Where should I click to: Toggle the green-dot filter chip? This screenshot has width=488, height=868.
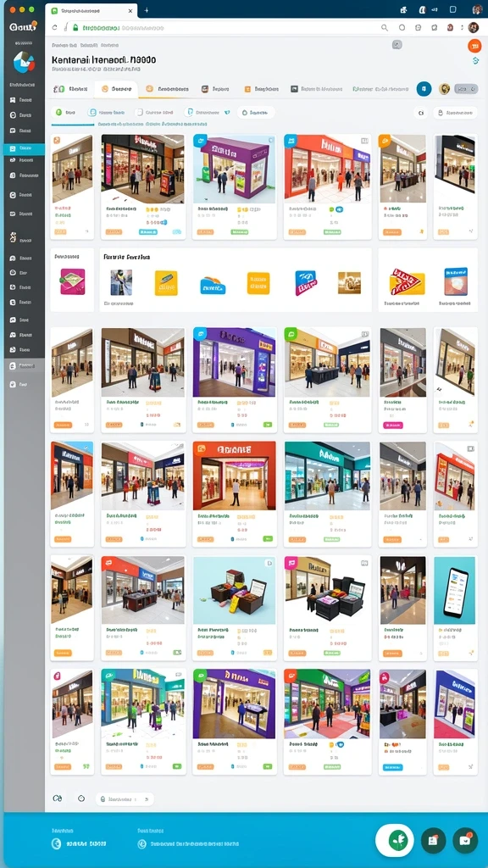click(64, 113)
